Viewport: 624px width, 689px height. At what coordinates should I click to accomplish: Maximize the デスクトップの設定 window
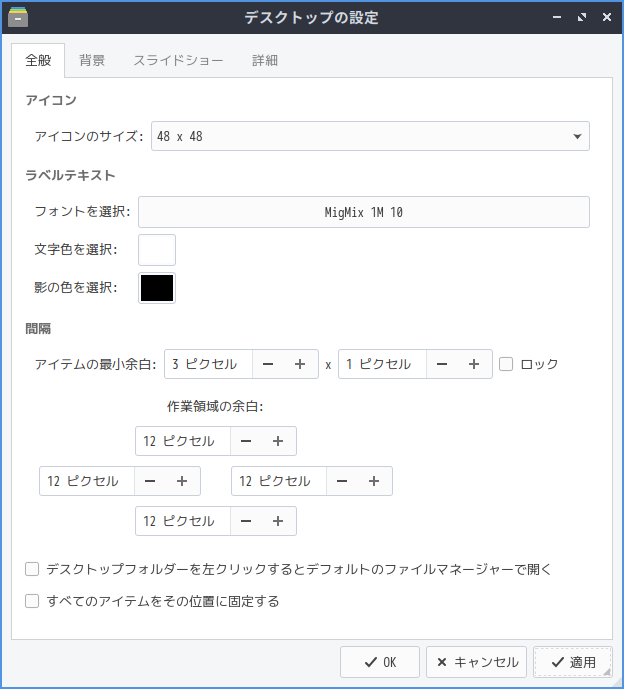(x=582, y=17)
